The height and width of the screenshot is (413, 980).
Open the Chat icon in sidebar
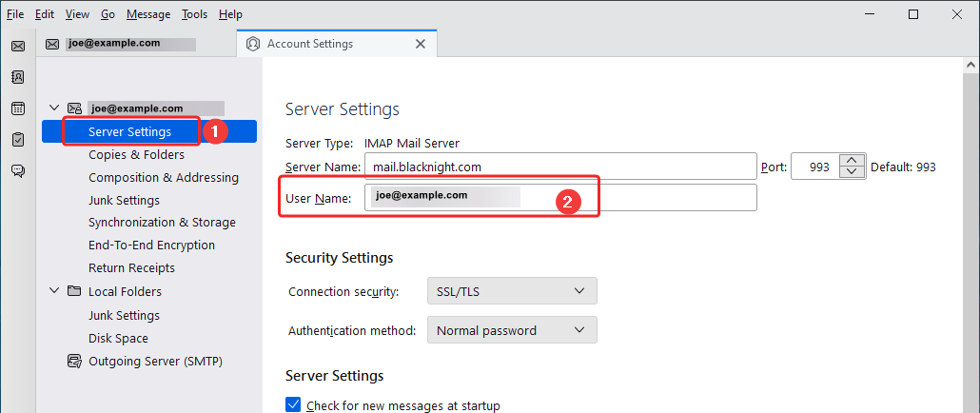coord(17,171)
